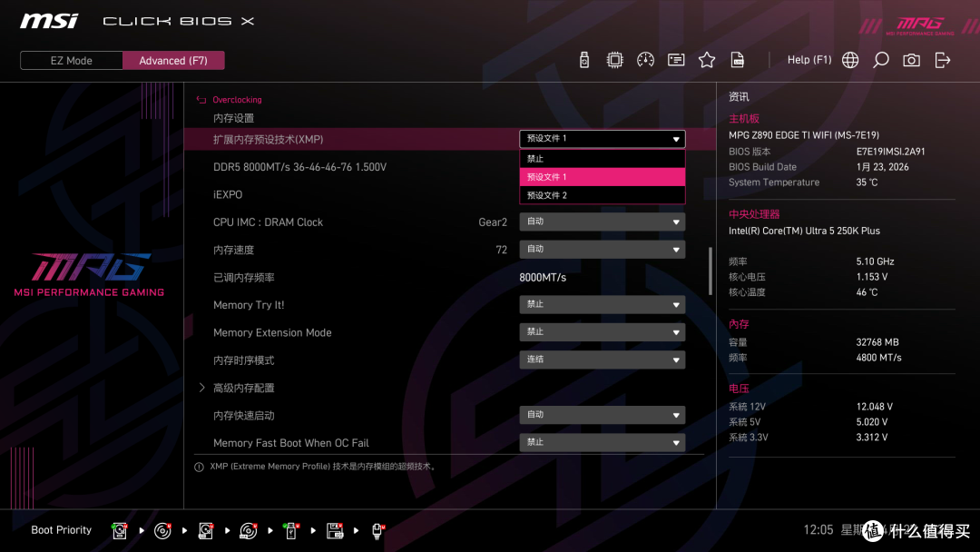Select the 扩展内存预设技术(XMP) row label

[x=268, y=140]
